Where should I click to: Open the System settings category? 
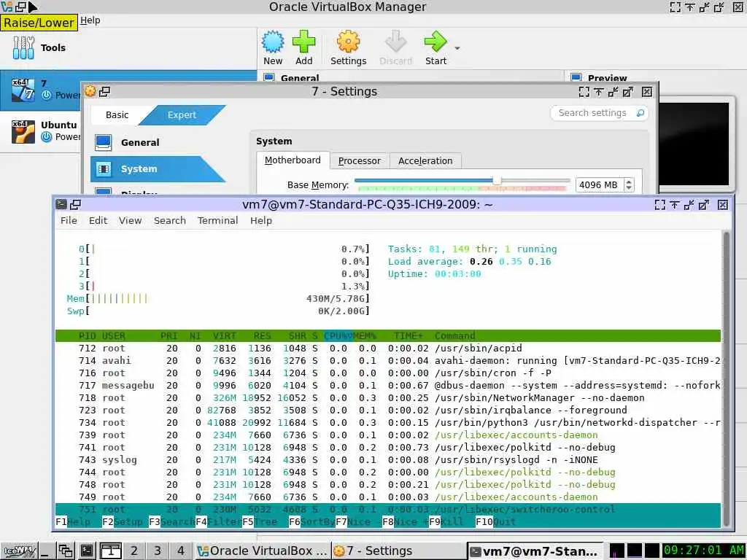[x=158, y=169]
